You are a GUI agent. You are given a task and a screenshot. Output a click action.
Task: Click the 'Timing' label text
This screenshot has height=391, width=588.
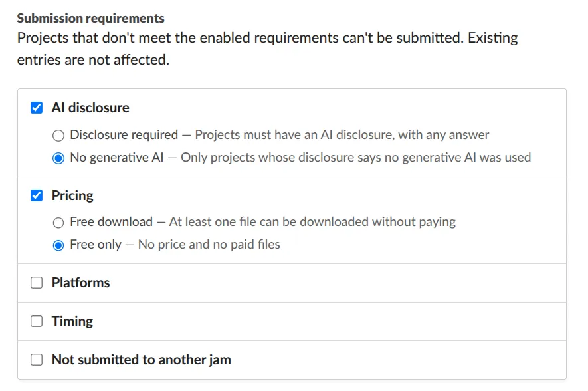72,321
